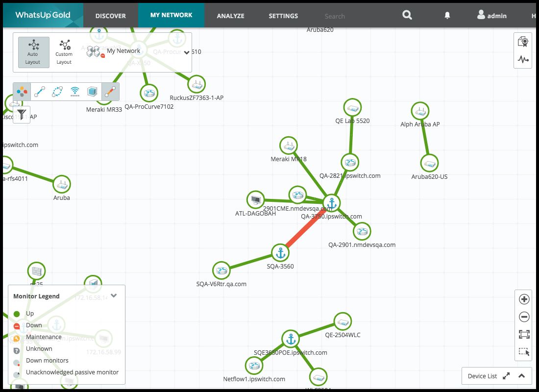Toggle Custom Layout mode
This screenshot has height=392, width=539.
(x=64, y=51)
